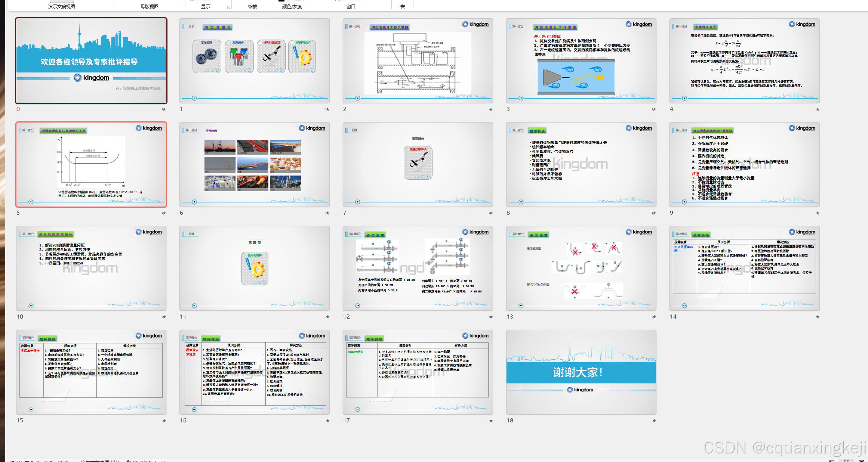Image resolution: width=868 pixels, height=462 pixels.
Task: Click the transition star under slide 12
Action: pos(491,317)
